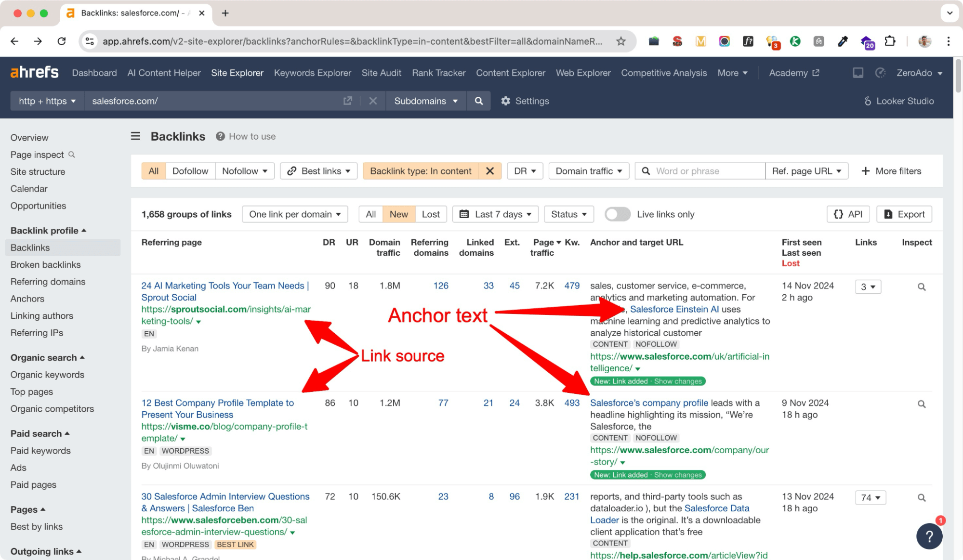
Task: Open Keywords Explorer from the navigation
Action: tap(312, 73)
